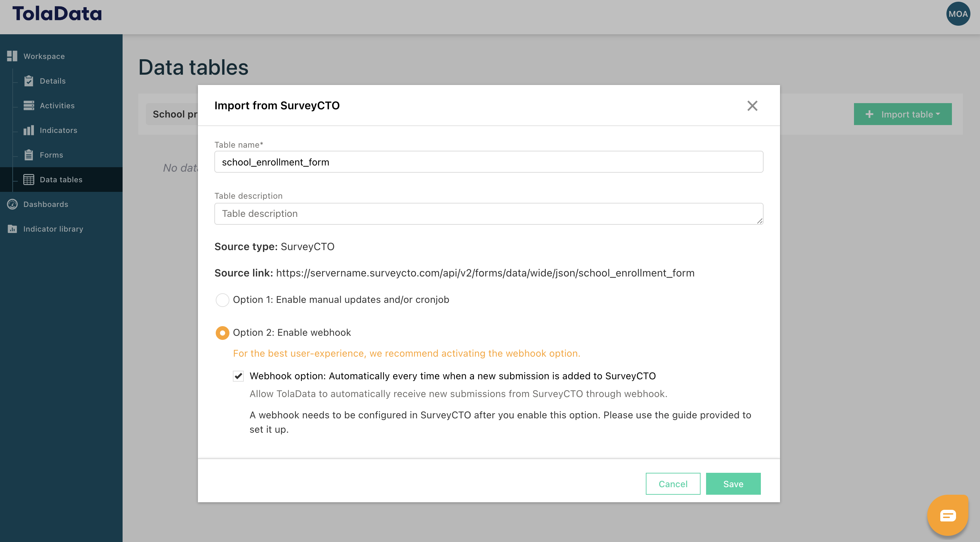Viewport: 980px width, 542px height.
Task: Click the TolaData logo
Action: [x=57, y=14]
